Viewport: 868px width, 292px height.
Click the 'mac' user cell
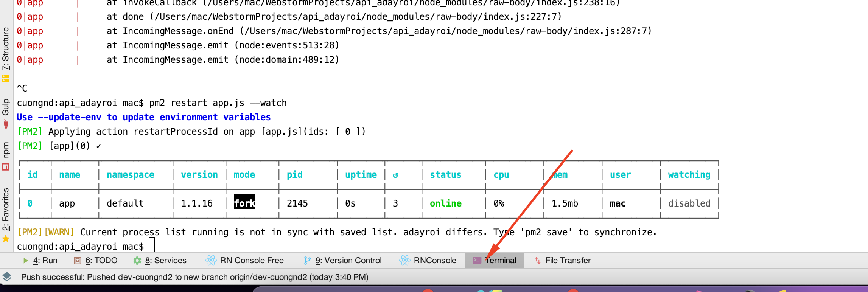(618, 203)
